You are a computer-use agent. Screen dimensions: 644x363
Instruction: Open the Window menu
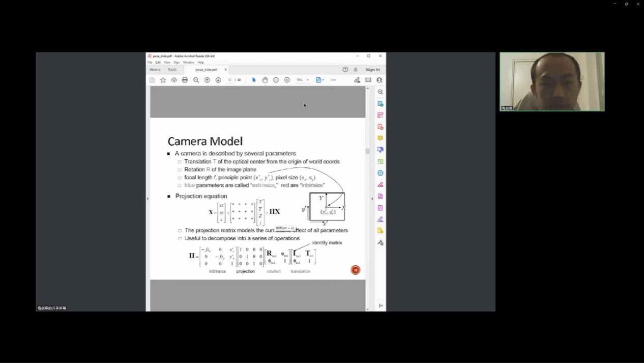click(188, 62)
